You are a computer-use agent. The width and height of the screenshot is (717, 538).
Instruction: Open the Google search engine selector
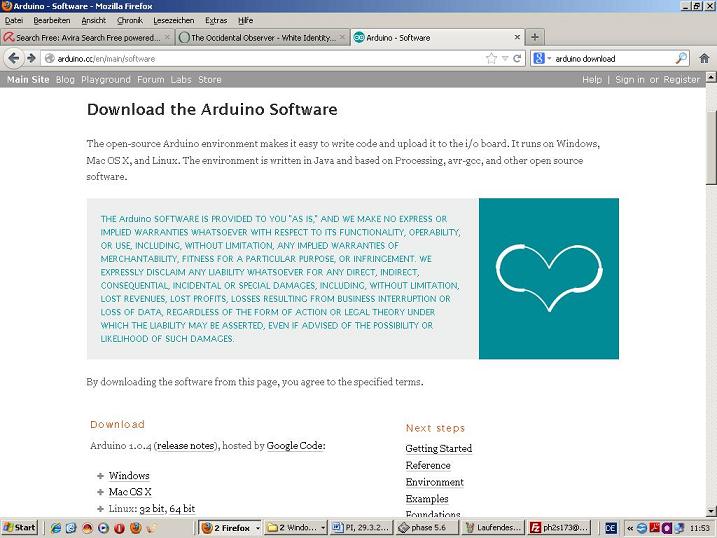point(542,59)
